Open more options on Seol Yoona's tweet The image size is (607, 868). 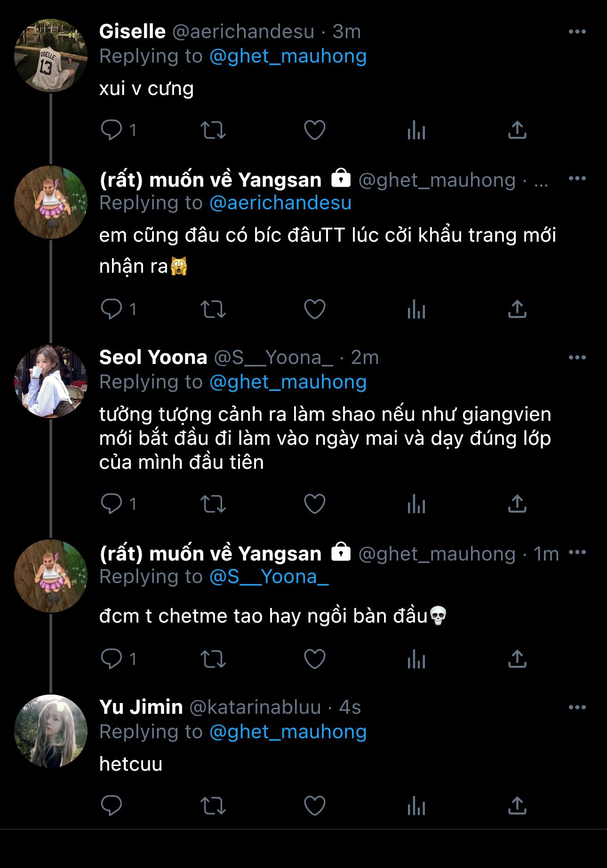[577, 357]
